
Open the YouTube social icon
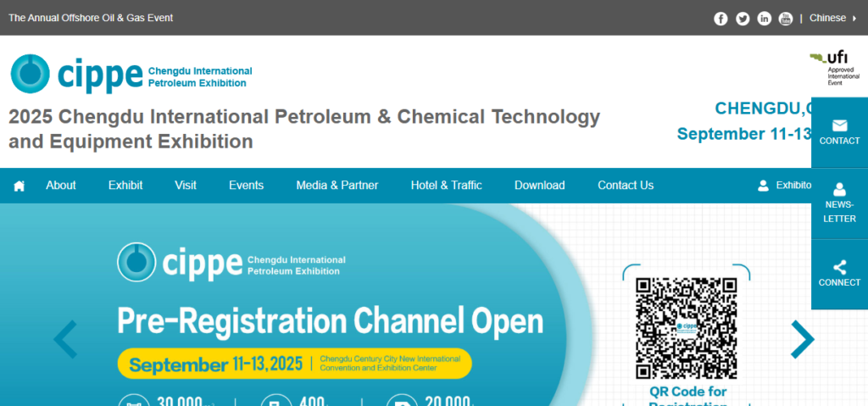coord(786,19)
